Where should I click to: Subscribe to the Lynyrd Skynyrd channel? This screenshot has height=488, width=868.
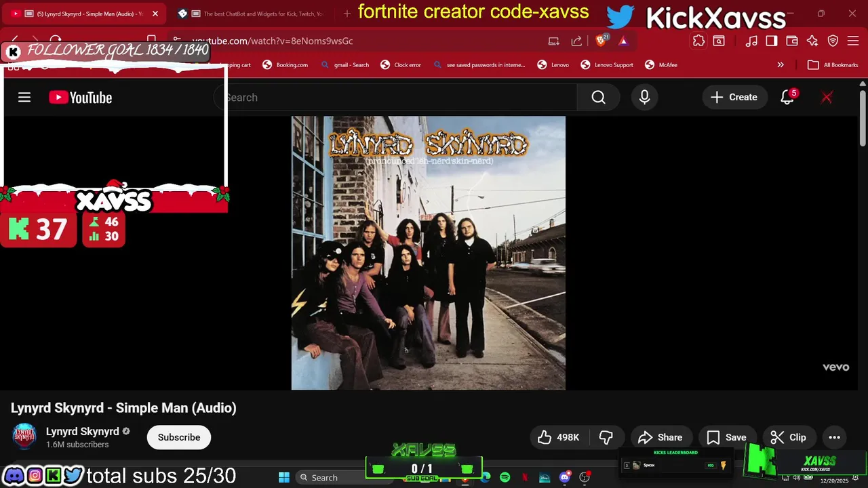point(179,437)
